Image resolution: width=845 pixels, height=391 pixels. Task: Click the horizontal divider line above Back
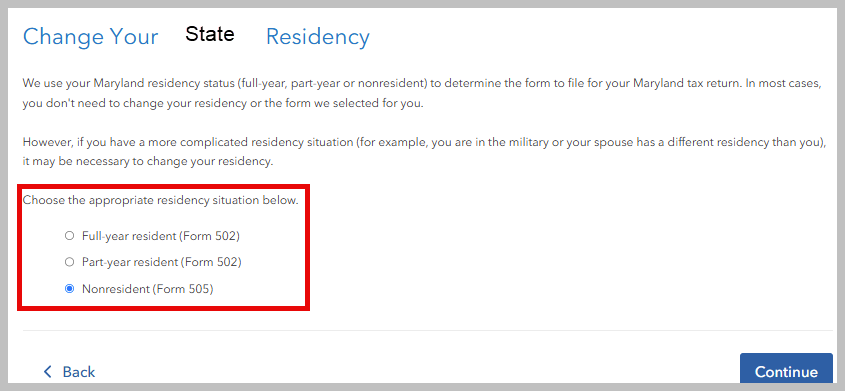(x=428, y=330)
